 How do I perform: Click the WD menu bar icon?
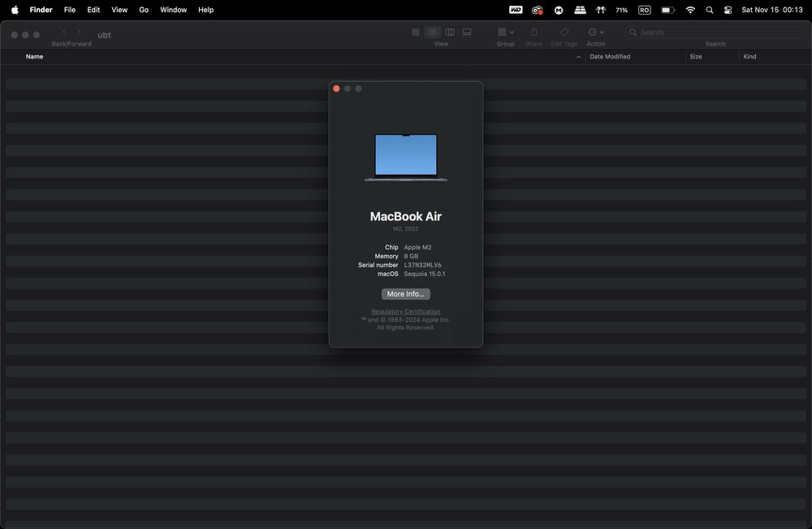tap(516, 10)
